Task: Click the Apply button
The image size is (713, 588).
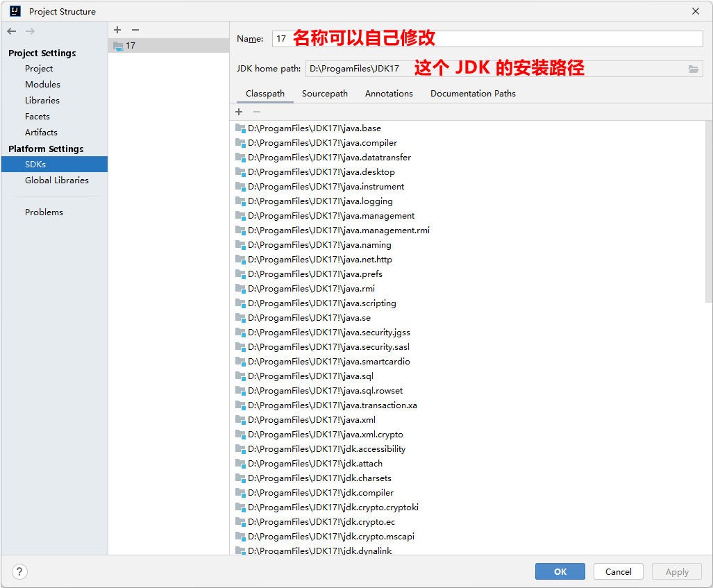Action: click(x=677, y=571)
